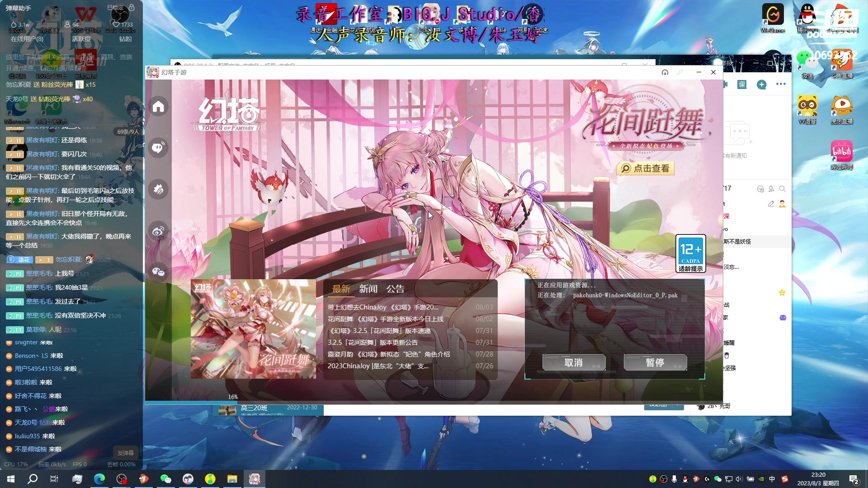Open the 课 class icon in QQ window
The height and width of the screenshot is (488, 868).
coord(742,84)
